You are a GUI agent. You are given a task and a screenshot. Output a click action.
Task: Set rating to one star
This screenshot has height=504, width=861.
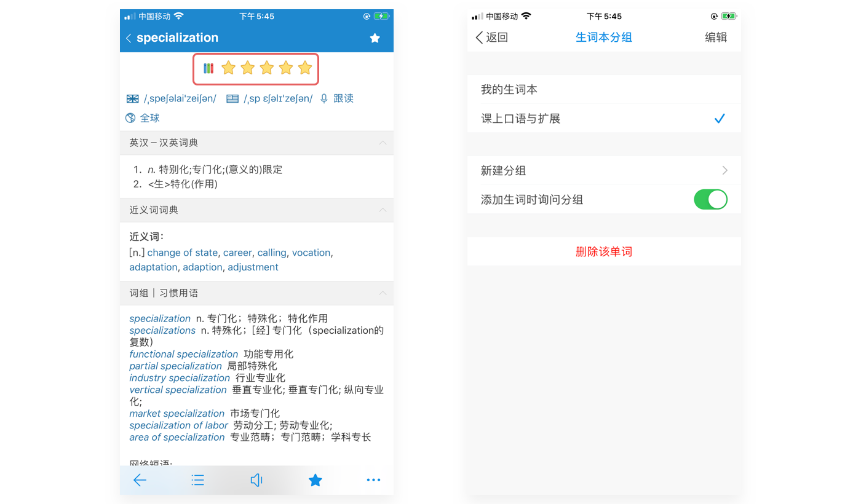(x=228, y=68)
